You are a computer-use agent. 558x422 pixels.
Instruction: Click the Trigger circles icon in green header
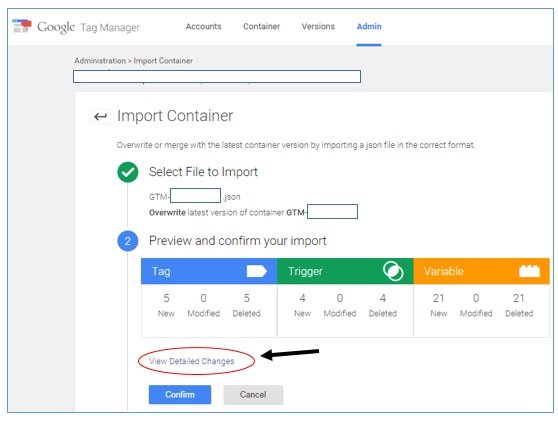coord(393,271)
